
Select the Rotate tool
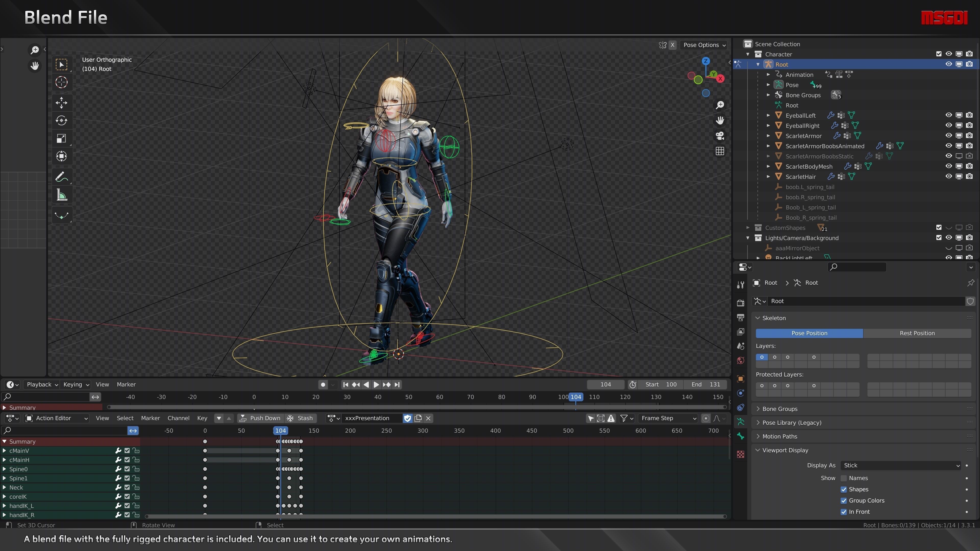pos(62,121)
